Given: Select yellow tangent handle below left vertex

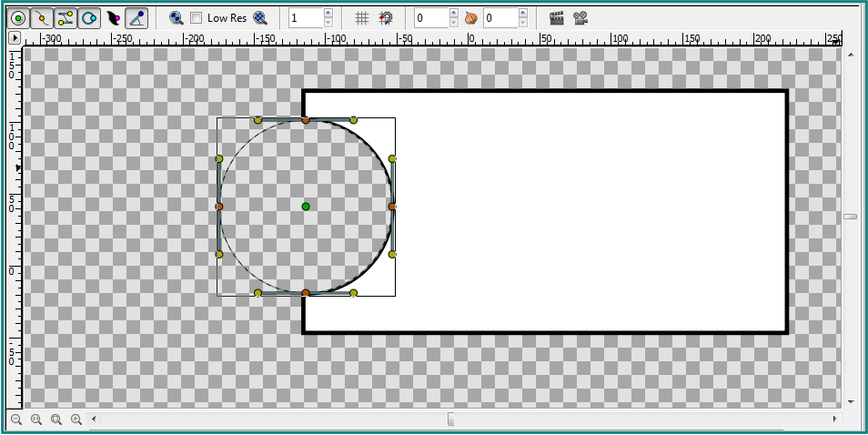Looking at the screenshot, I should 219,254.
